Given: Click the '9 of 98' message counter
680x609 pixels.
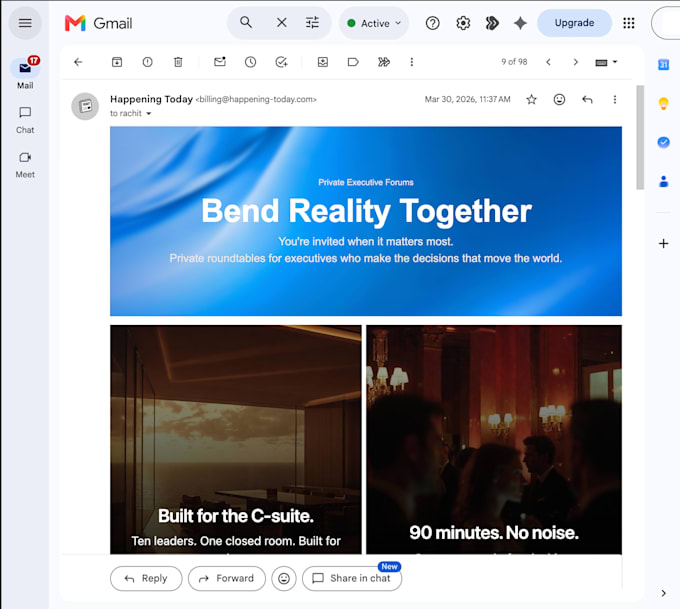Looking at the screenshot, I should pos(514,62).
